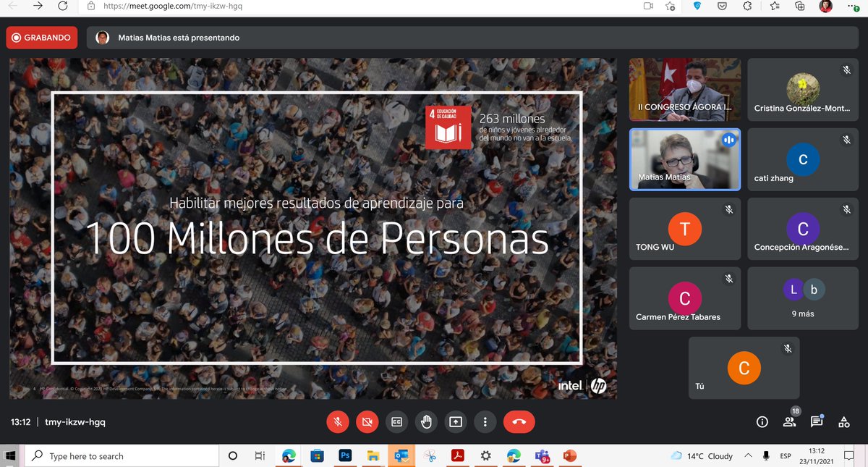Turn the camera back on
Image resolution: width=868 pixels, height=467 pixels.
(367, 421)
